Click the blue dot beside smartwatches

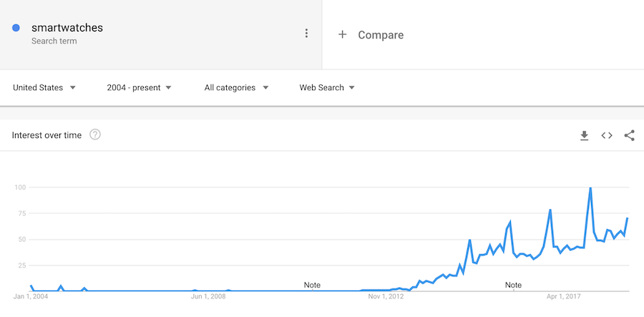point(16,28)
